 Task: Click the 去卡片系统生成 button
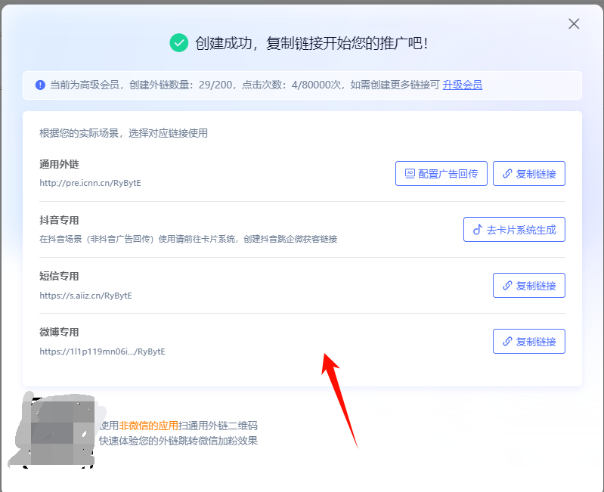514,229
